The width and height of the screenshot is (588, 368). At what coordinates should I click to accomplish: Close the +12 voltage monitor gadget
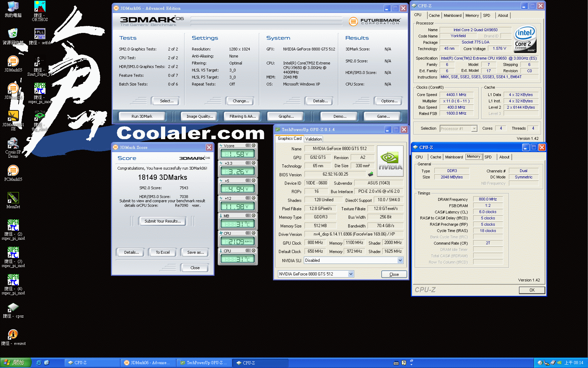click(253, 198)
